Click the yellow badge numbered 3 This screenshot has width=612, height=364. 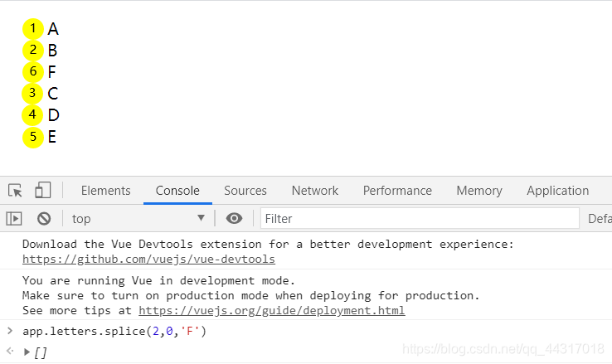pos(33,94)
